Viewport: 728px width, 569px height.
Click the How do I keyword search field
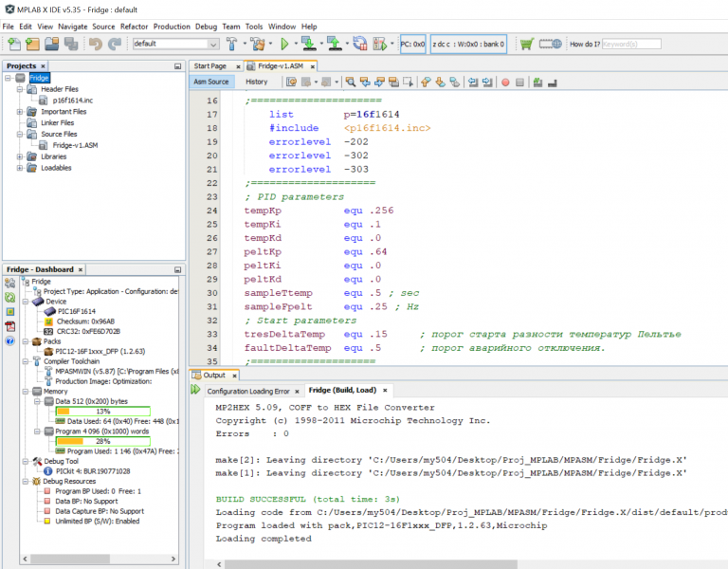point(631,45)
